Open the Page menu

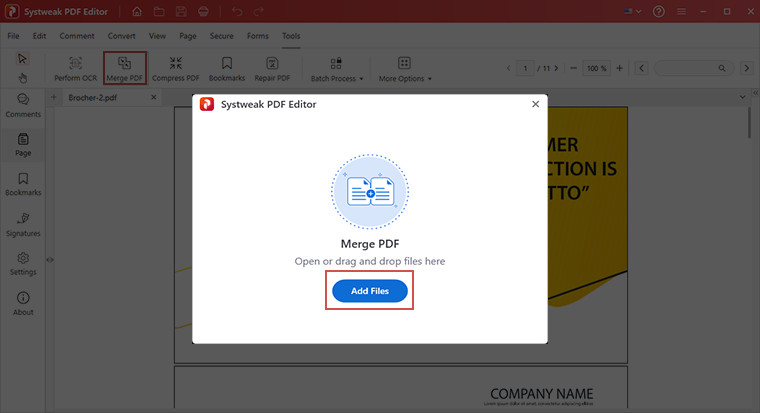(188, 36)
